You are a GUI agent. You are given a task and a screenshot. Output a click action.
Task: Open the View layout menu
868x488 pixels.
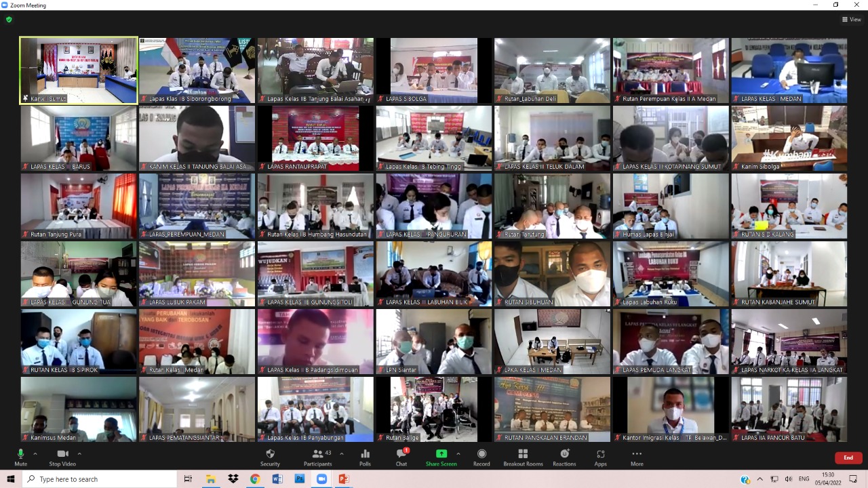pos(851,20)
